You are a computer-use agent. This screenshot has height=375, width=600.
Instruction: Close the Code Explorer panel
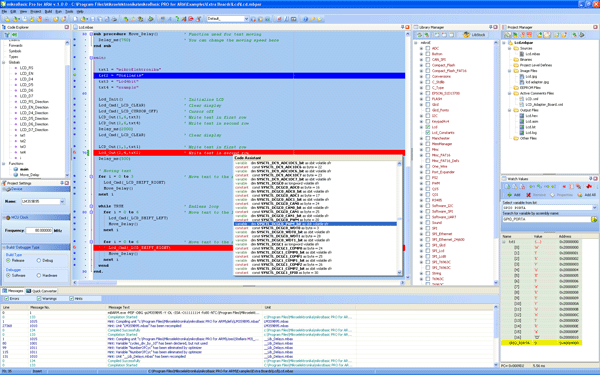[x=67, y=27]
